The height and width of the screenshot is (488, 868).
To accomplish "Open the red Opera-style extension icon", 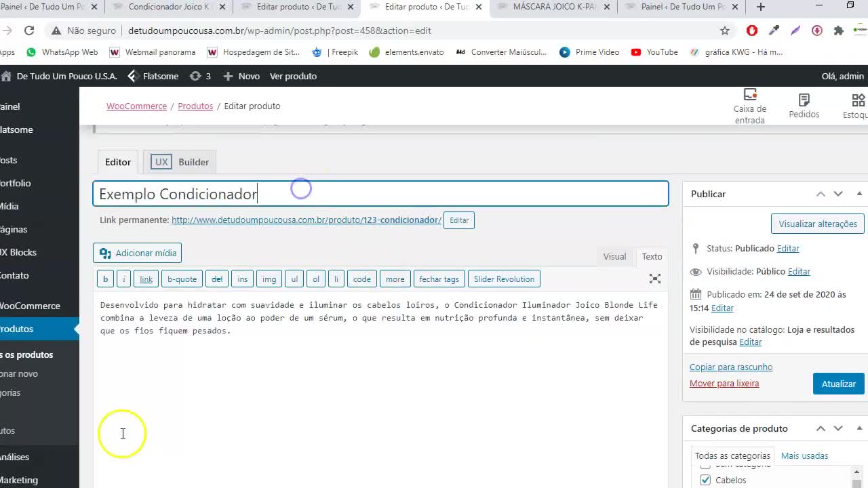I will [x=751, y=30].
